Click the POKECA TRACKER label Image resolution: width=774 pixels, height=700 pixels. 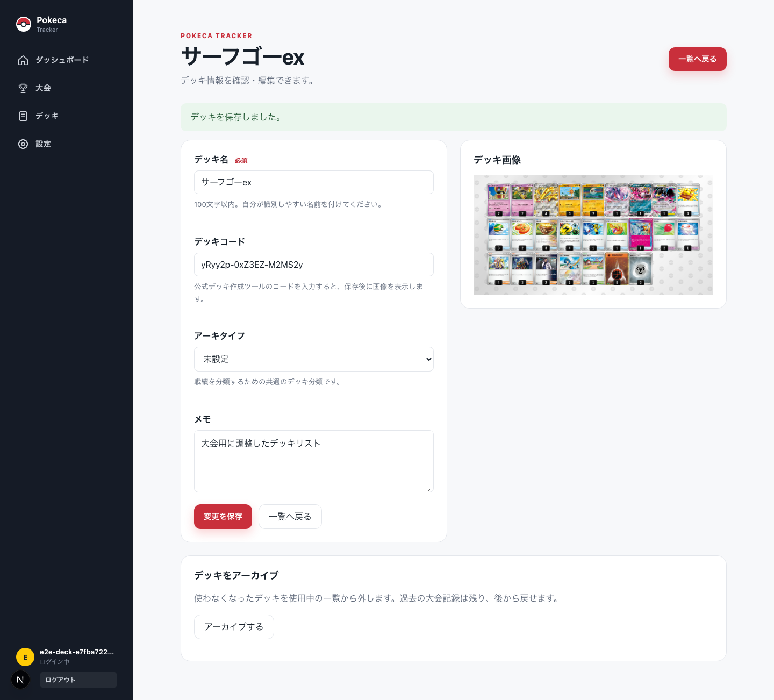pos(217,36)
